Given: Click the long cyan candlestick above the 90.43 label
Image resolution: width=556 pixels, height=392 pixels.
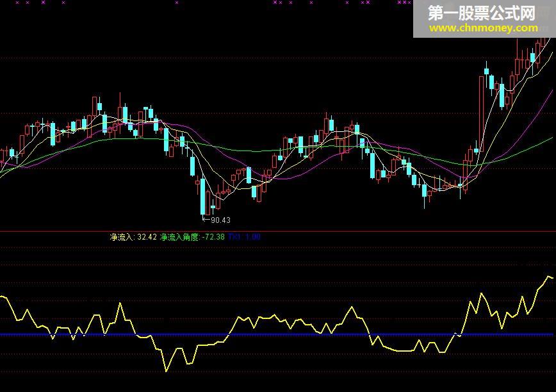Looking at the screenshot, I should [202, 197].
